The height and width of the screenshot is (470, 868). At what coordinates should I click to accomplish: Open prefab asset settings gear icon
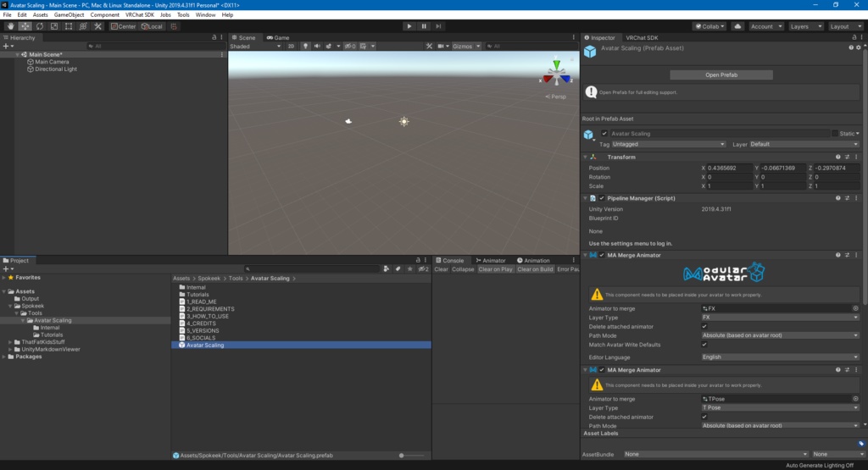[859, 47]
